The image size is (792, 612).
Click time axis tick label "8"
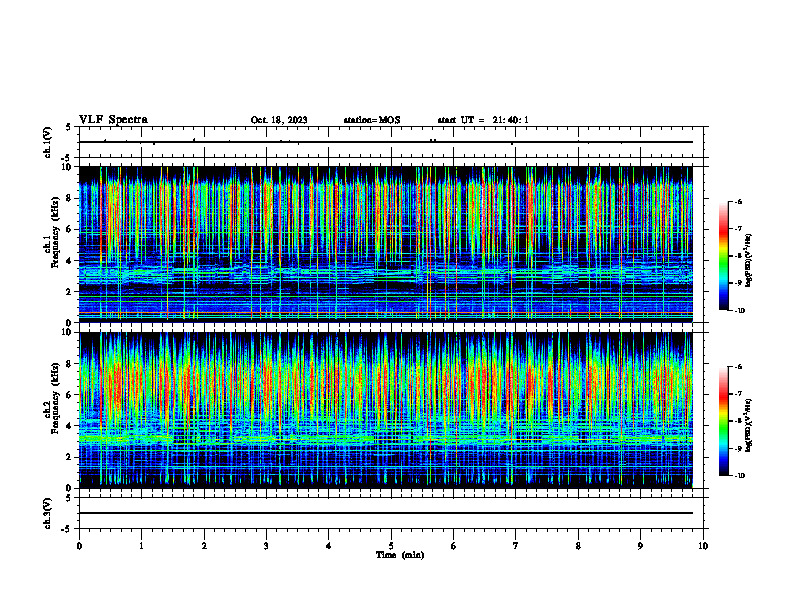[578, 546]
